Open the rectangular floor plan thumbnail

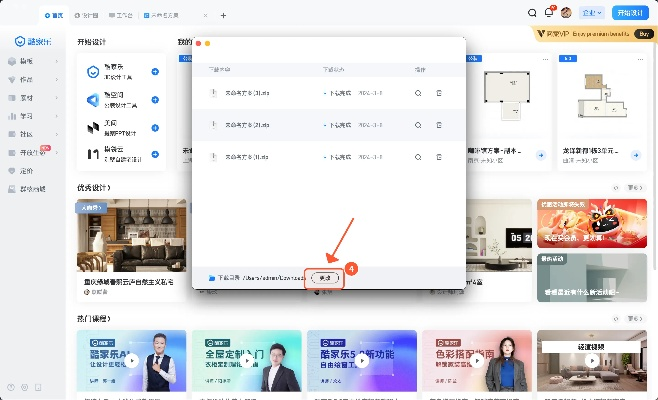coord(507,96)
